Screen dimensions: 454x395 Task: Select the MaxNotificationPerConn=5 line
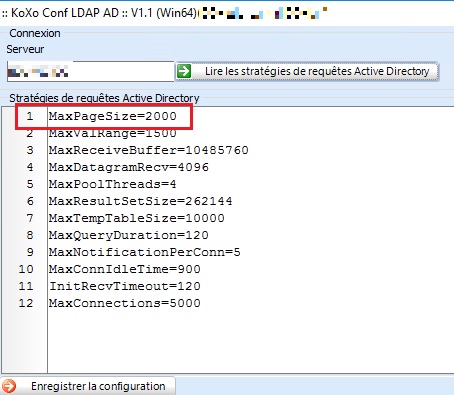point(145,252)
